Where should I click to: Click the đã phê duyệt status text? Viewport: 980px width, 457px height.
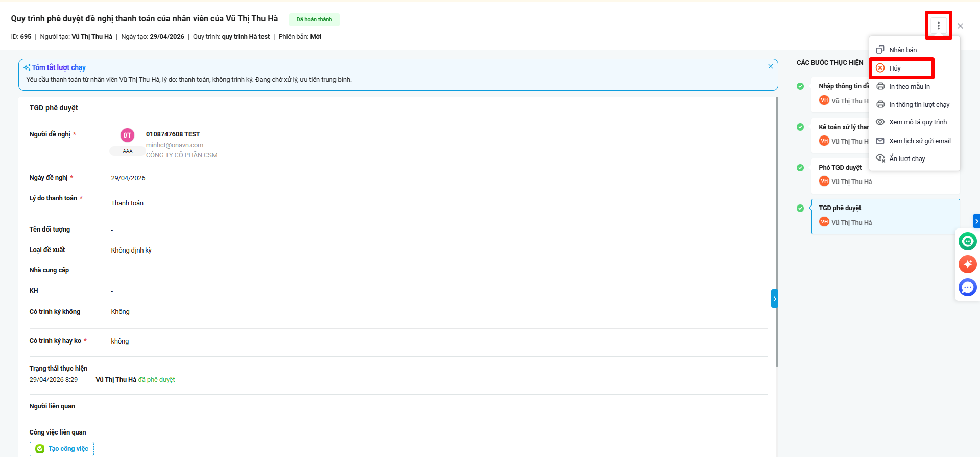click(156, 380)
